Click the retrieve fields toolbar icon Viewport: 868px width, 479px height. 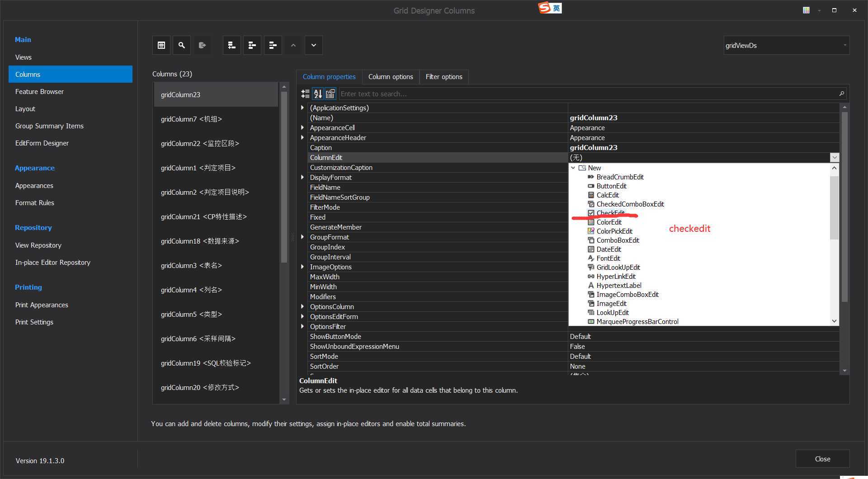[x=203, y=45]
